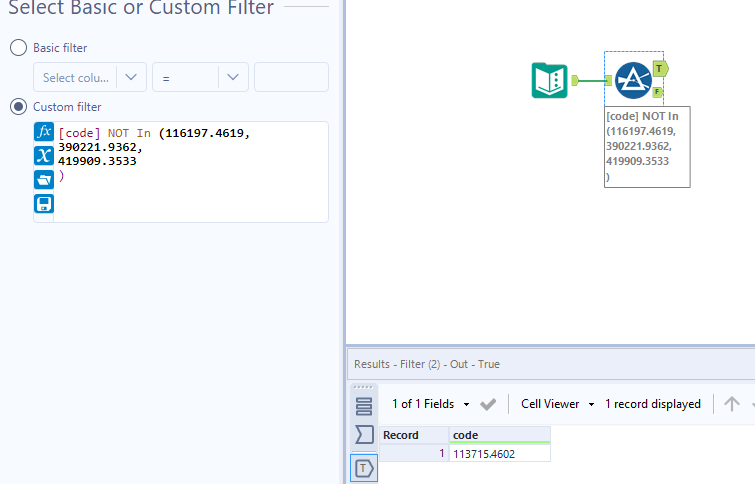Click the Filter tool input anchor

(608, 80)
